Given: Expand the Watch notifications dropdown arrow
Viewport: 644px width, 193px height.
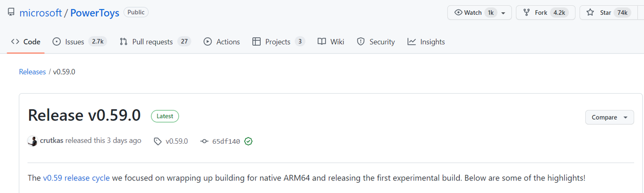Looking at the screenshot, I should click(503, 13).
